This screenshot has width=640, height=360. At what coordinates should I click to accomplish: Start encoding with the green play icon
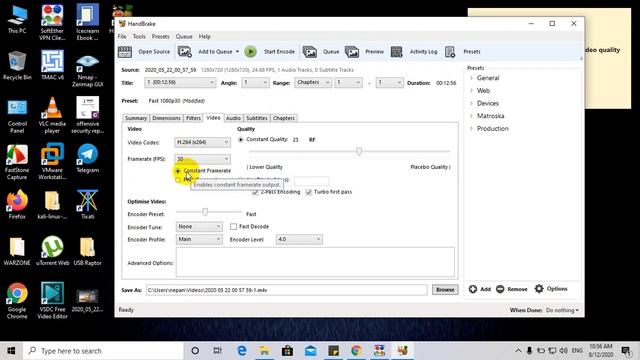[x=251, y=51]
